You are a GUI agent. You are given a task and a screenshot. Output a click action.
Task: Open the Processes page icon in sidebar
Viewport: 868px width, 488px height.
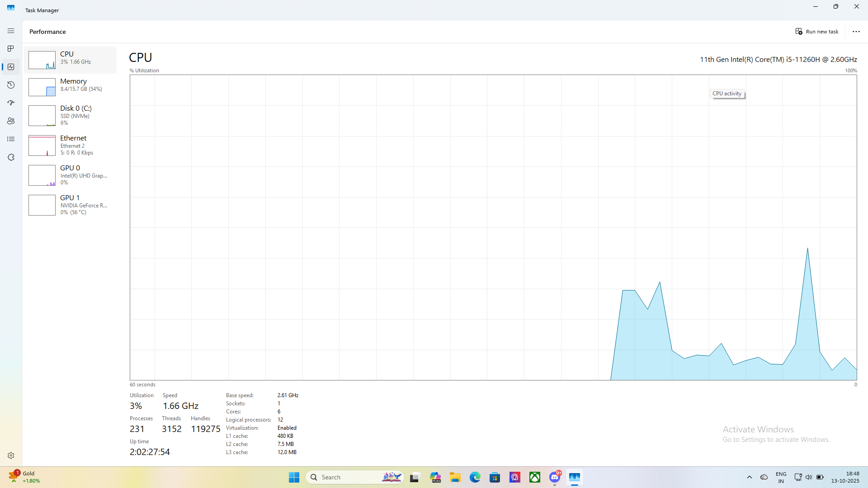(x=11, y=49)
